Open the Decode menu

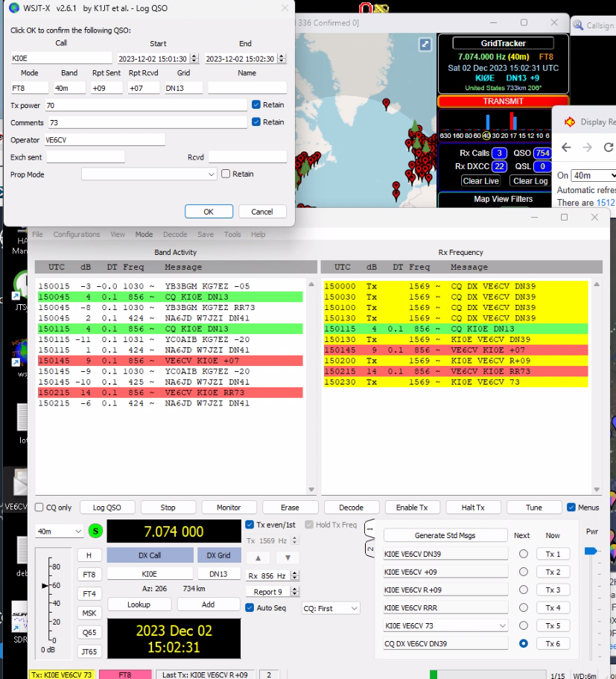pos(174,234)
